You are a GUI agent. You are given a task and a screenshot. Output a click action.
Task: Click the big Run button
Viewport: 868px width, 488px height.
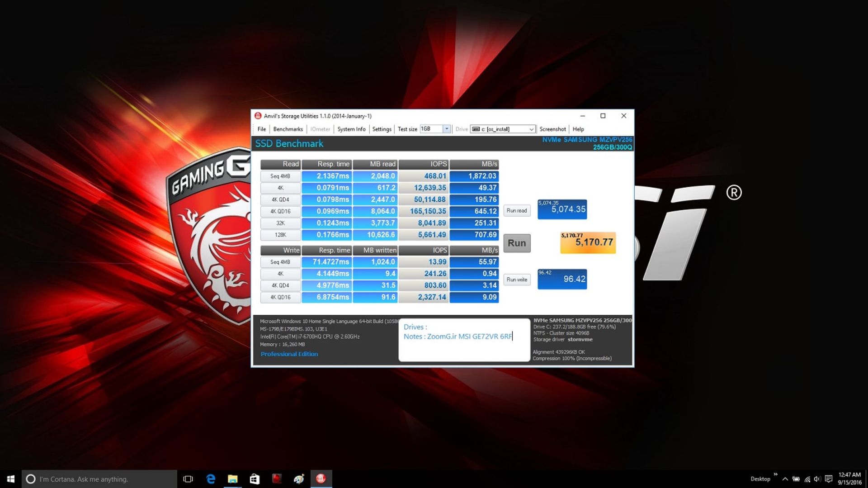pyautogui.click(x=517, y=243)
